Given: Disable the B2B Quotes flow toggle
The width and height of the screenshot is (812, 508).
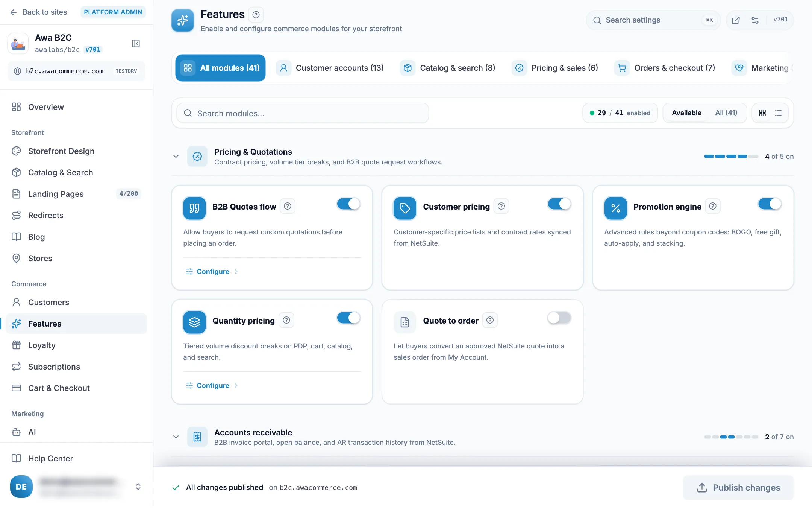Looking at the screenshot, I should pos(348,204).
